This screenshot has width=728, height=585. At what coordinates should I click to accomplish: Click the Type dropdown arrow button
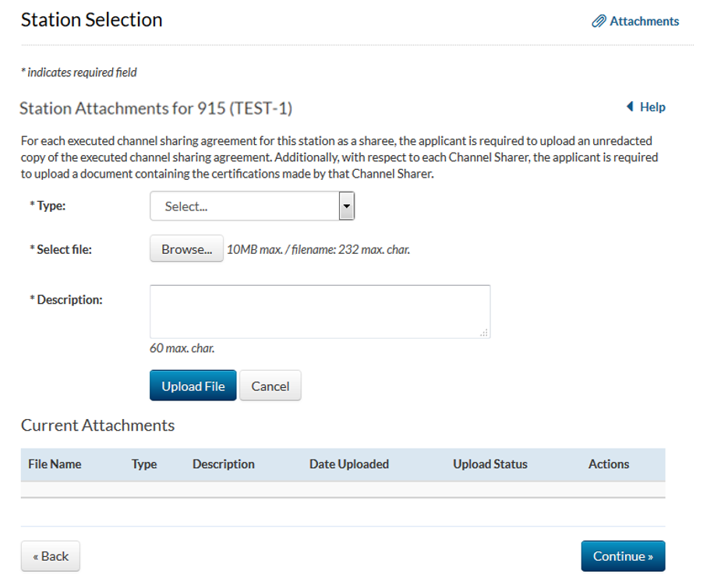click(x=347, y=206)
